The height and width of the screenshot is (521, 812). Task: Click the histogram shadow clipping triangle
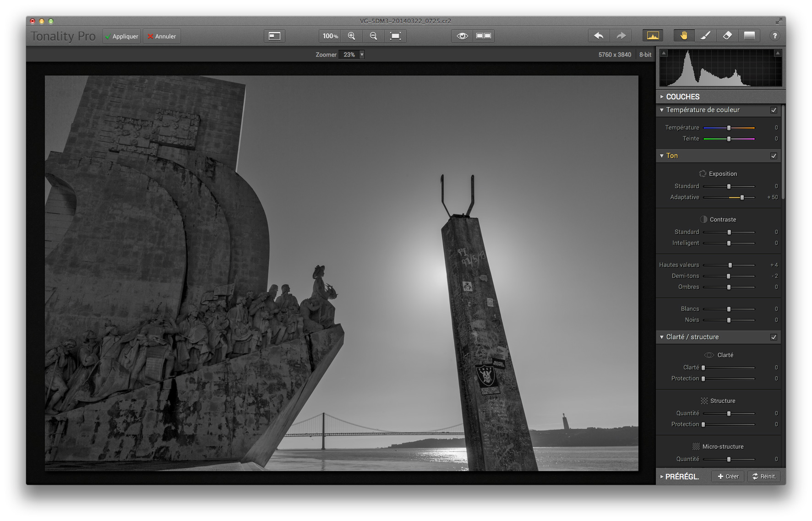coord(664,54)
